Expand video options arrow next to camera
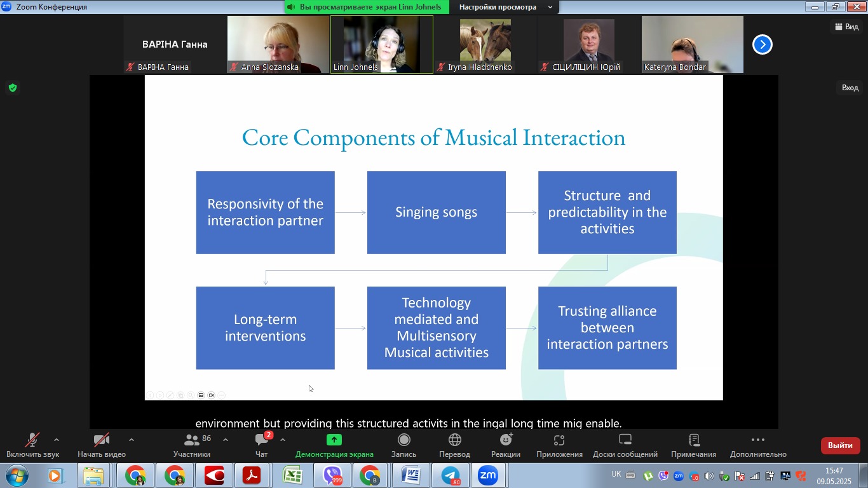868x488 pixels. tap(132, 440)
